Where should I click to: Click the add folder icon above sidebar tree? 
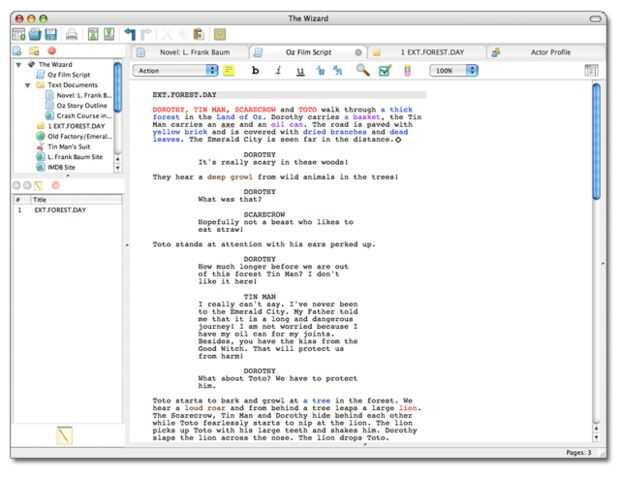click(34, 51)
